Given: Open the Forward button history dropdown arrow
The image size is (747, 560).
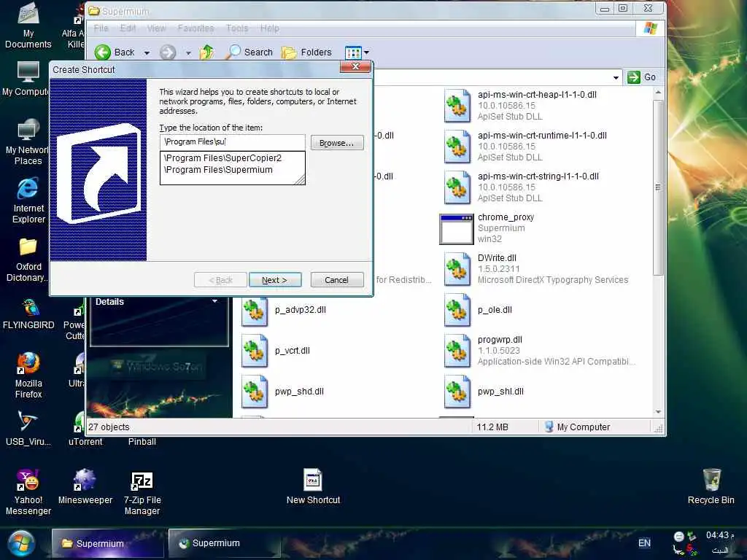Looking at the screenshot, I should tap(188, 52).
